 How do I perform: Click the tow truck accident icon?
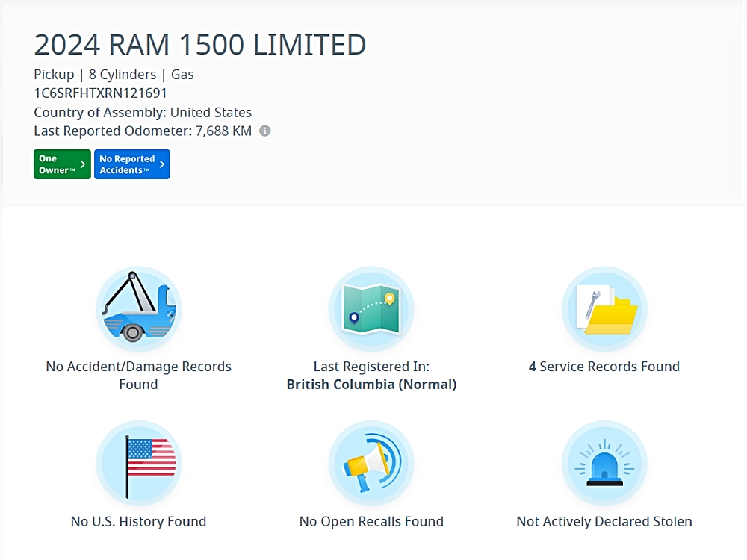(x=138, y=309)
